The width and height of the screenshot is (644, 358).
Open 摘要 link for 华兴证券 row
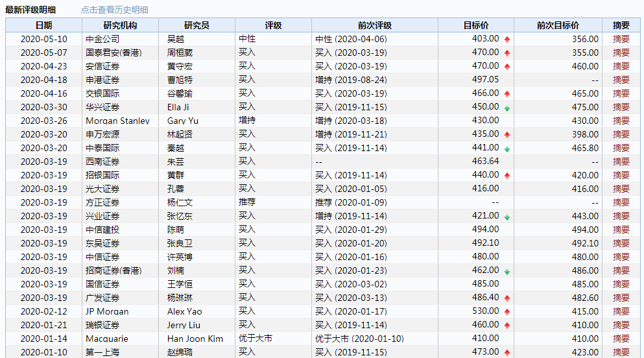[x=621, y=107]
